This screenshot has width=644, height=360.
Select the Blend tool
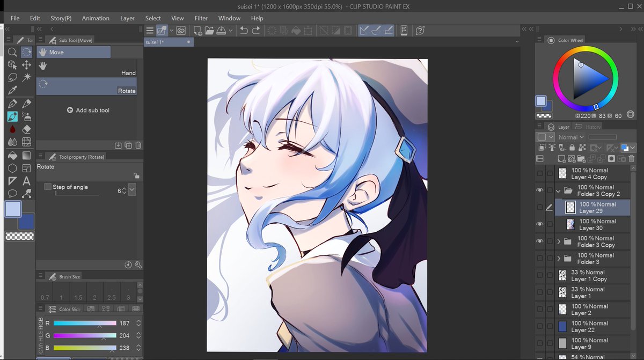click(12, 142)
